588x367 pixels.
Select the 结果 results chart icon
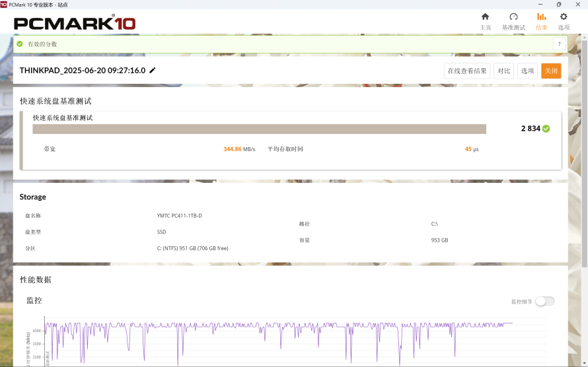coord(541,17)
